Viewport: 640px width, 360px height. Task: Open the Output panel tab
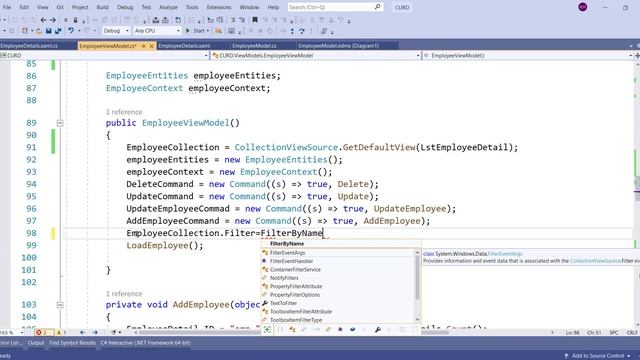36,343
